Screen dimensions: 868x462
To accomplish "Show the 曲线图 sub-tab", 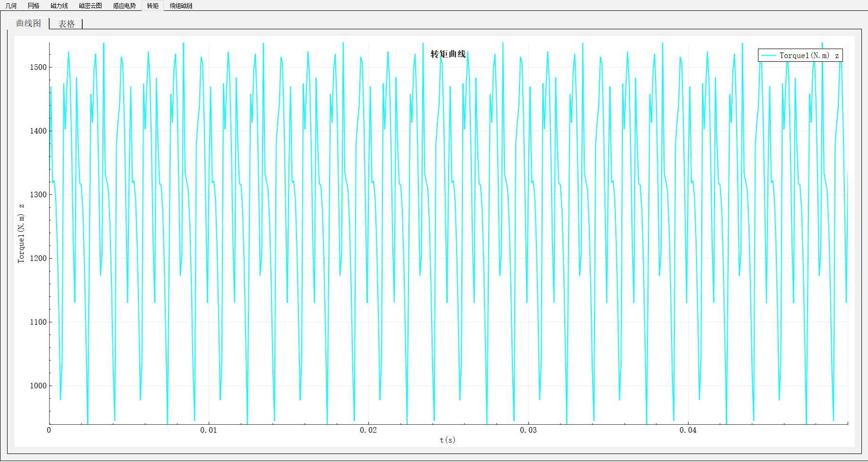I will tap(28, 23).
